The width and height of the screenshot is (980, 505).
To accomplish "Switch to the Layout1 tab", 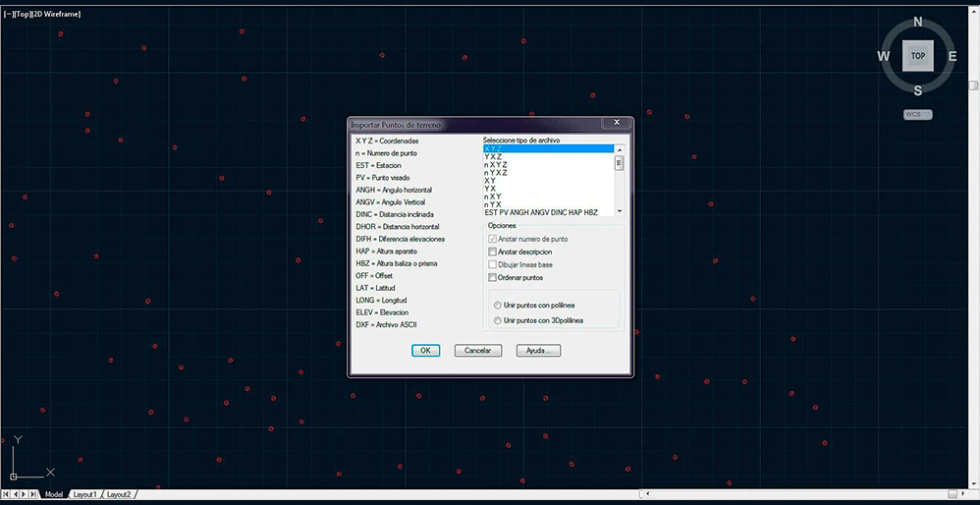I will click(x=85, y=494).
